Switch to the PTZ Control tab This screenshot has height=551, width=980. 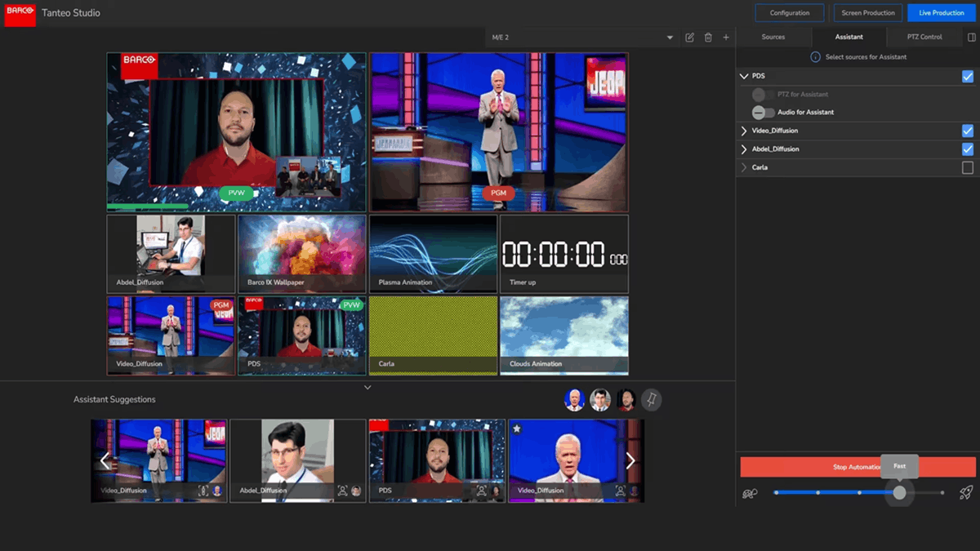pos(924,37)
